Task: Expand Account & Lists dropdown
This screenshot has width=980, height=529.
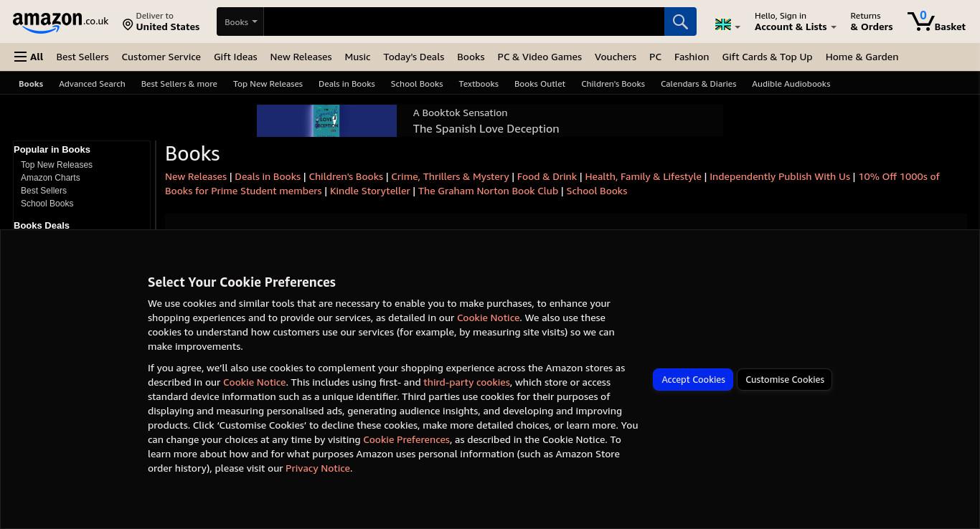Action: [795, 22]
